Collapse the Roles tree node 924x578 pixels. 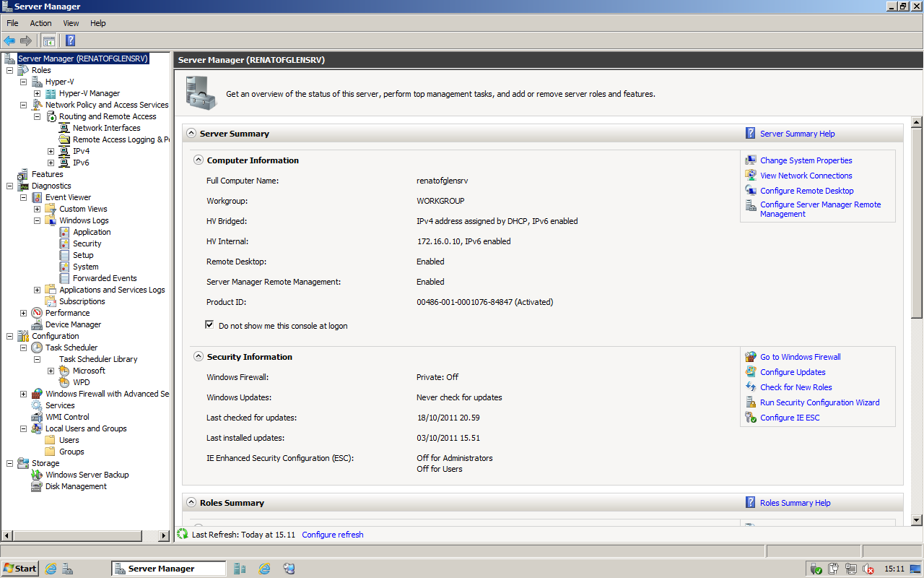click(9, 70)
